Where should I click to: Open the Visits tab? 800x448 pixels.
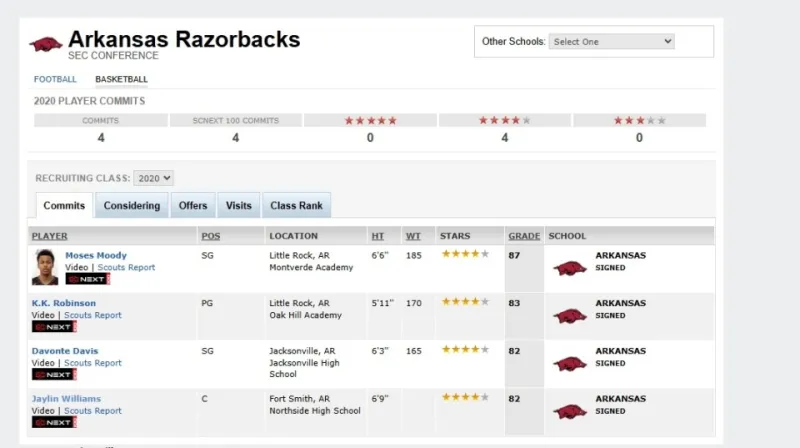click(239, 206)
